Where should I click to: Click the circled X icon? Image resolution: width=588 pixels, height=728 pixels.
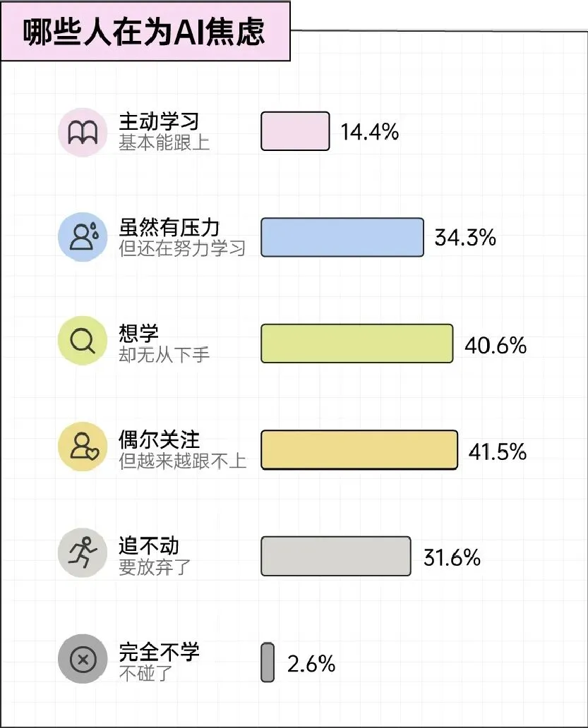click(83, 659)
